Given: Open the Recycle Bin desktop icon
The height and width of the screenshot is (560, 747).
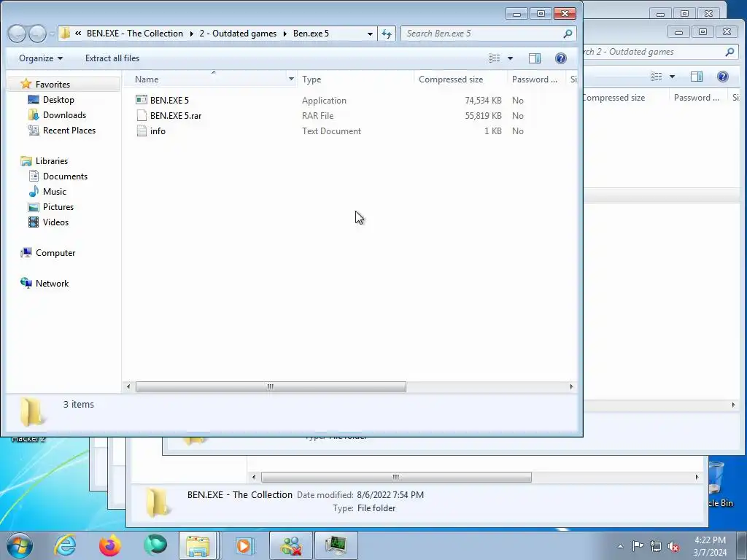Looking at the screenshot, I should 719,483.
